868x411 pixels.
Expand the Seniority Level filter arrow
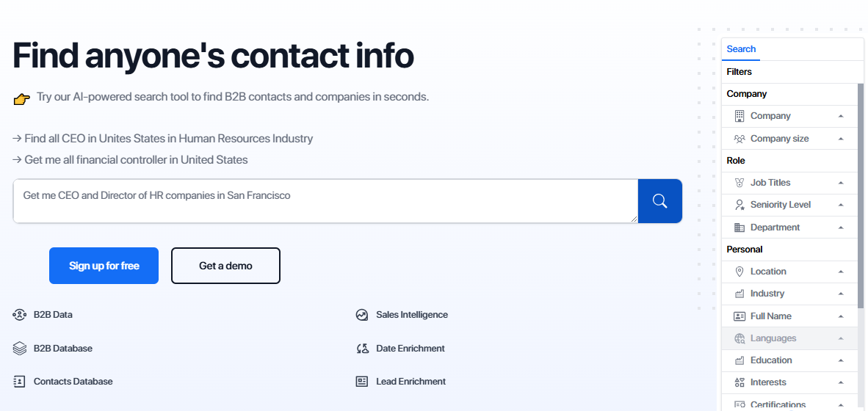pyautogui.click(x=841, y=205)
